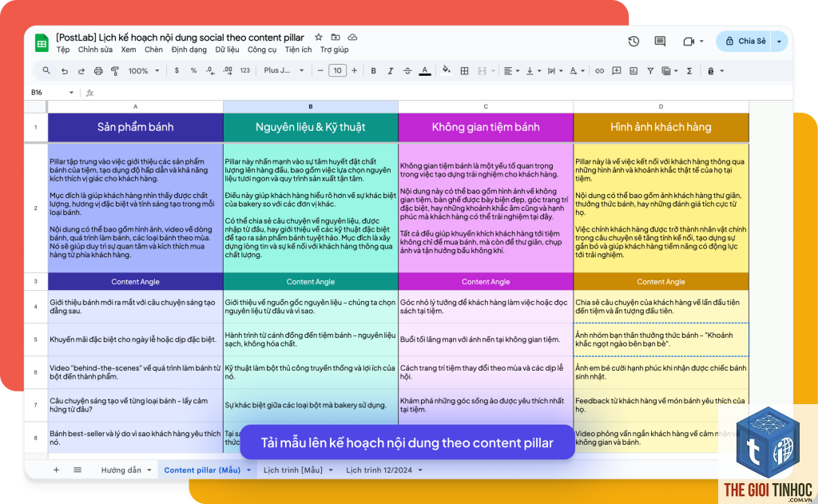This screenshot has height=504, width=818.
Task: Open the comments panel icon
Action: 660,42
